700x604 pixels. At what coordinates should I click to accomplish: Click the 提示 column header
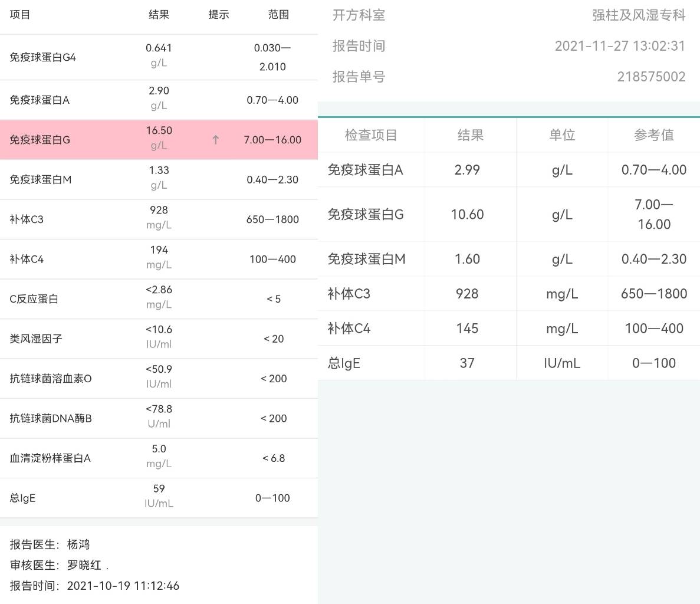point(218,15)
